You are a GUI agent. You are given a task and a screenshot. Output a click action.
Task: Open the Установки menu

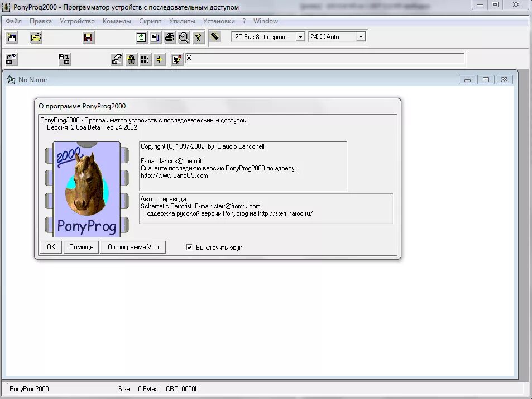219,21
